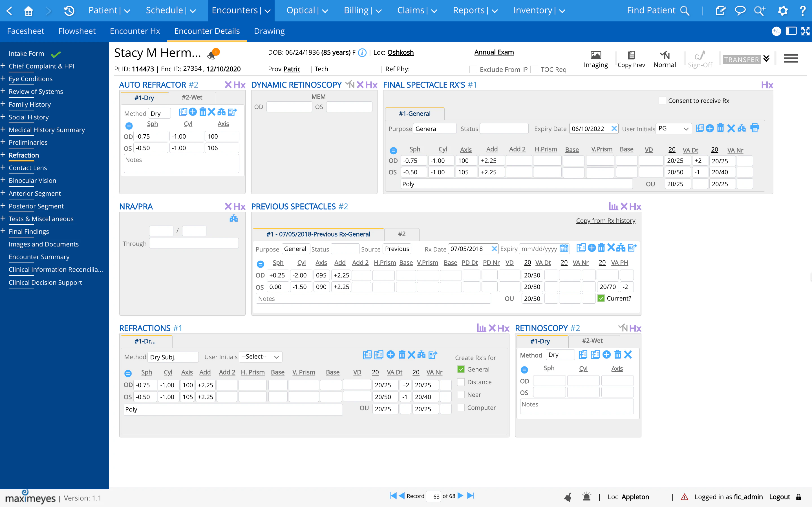Select the #2-Wet Retinoscopy tab

coord(593,341)
